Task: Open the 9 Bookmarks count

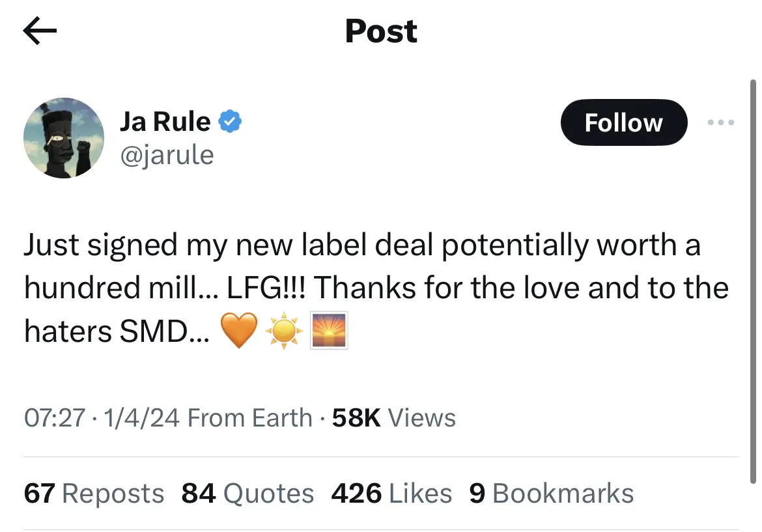Action: 551,494
